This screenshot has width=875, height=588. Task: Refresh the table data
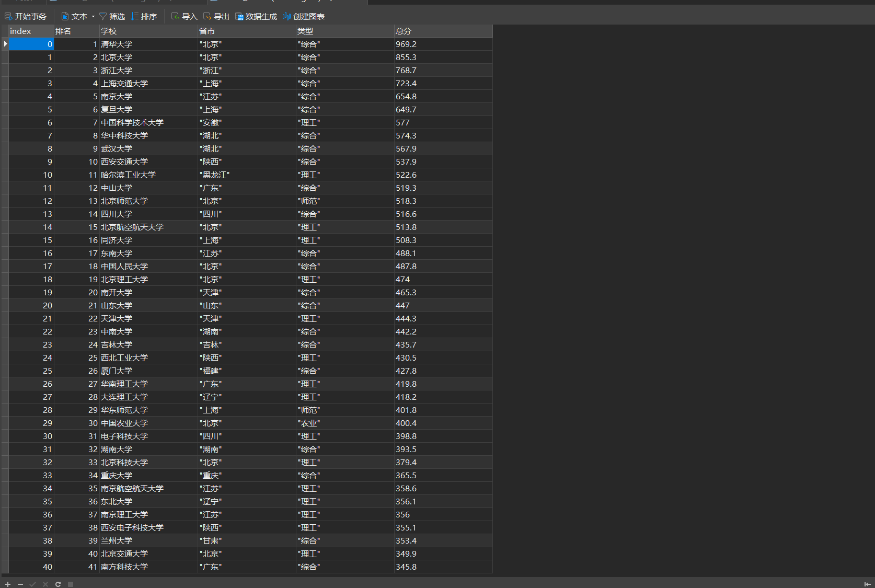[x=58, y=584]
